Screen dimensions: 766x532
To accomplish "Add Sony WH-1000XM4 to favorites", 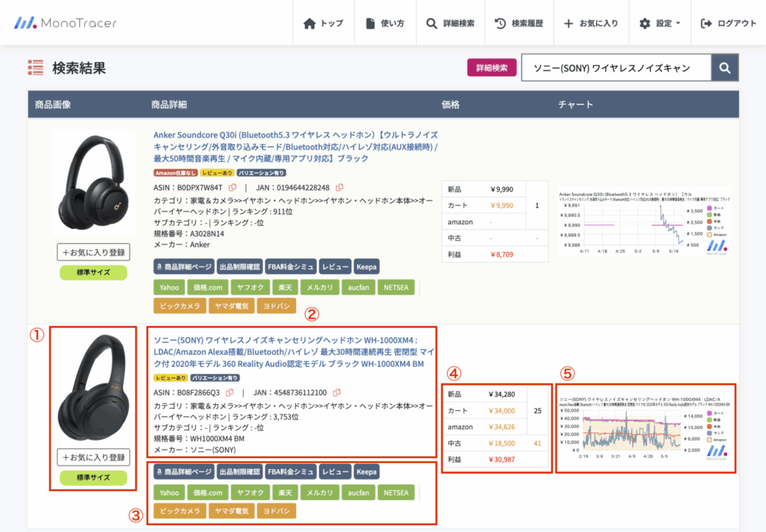I will pos(94,457).
